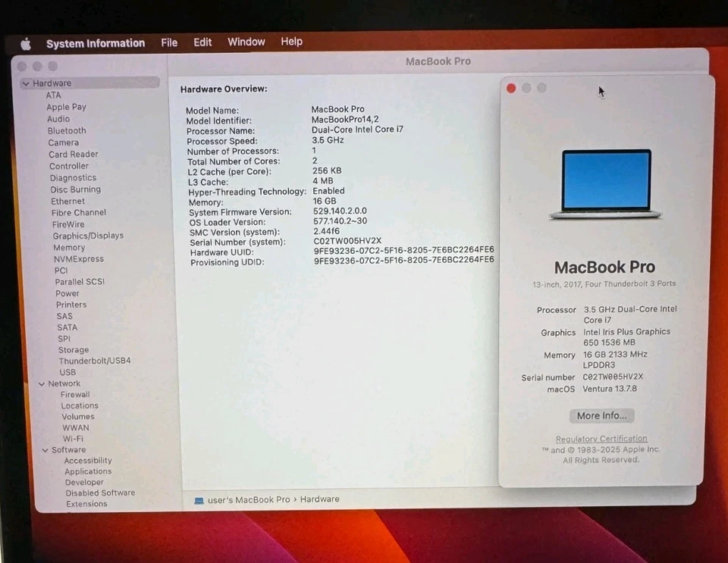Select Audio in the sidebar
This screenshot has width=728, height=563.
pyautogui.click(x=58, y=119)
